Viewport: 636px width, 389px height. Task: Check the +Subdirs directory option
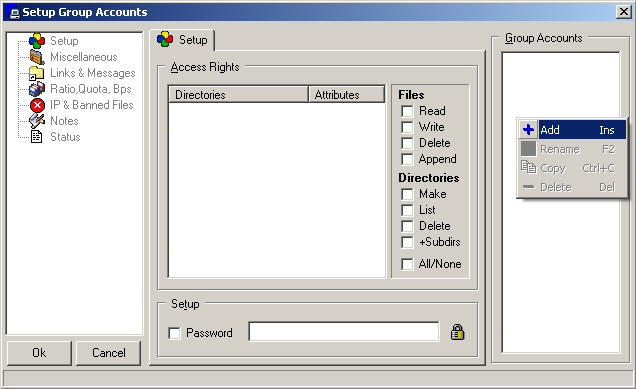click(407, 242)
